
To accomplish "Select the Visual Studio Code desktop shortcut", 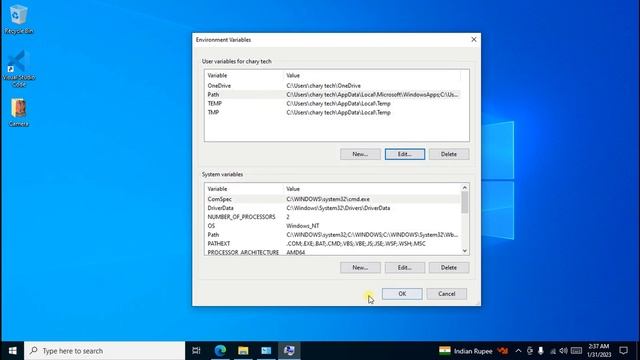I will pyautogui.click(x=18, y=69).
